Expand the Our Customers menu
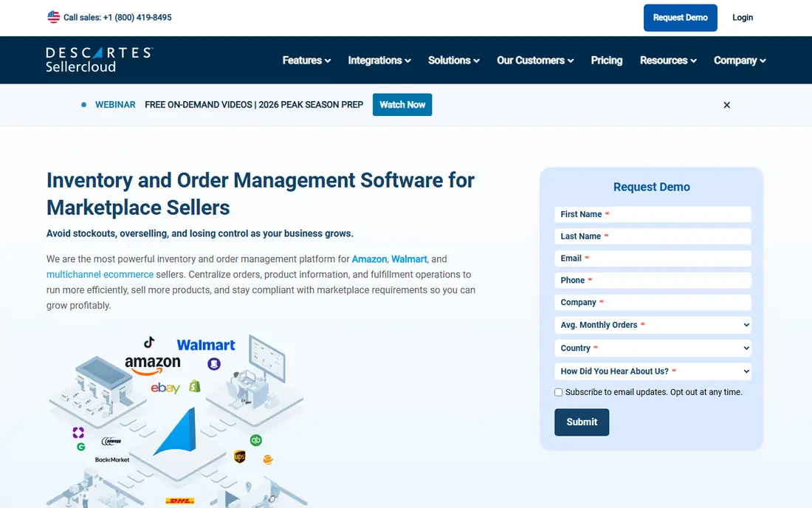This screenshot has height=508, width=812. 535,61
